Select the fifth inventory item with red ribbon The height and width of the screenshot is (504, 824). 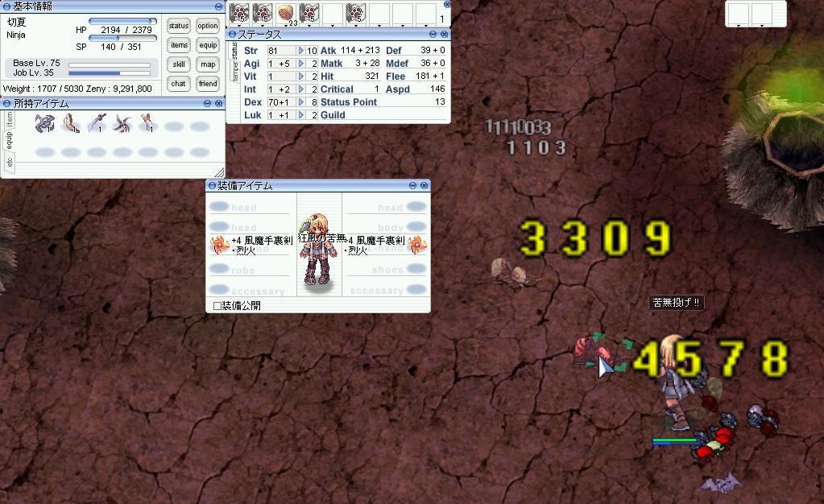[x=147, y=123]
